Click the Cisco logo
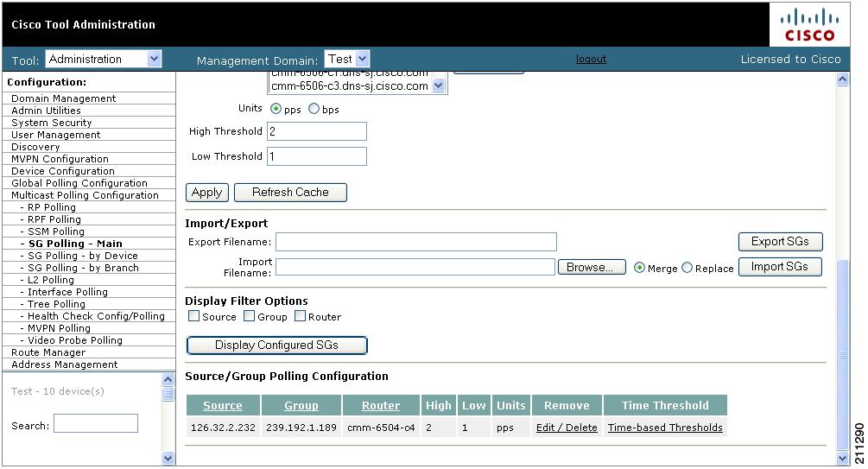Screen dimensions: 868x469 pyautogui.click(x=809, y=25)
